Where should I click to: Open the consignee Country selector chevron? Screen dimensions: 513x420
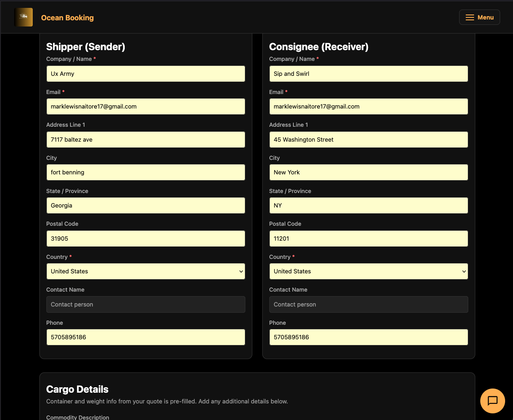(x=464, y=271)
